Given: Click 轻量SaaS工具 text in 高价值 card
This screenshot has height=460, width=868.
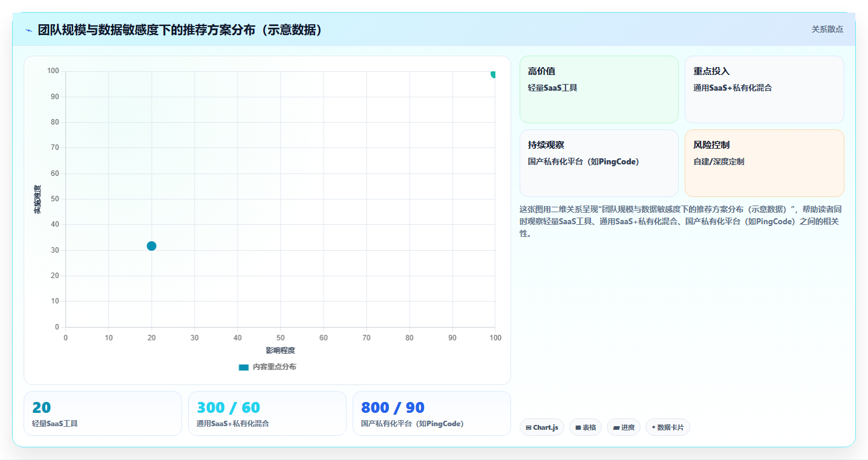Looking at the screenshot, I should 553,88.
